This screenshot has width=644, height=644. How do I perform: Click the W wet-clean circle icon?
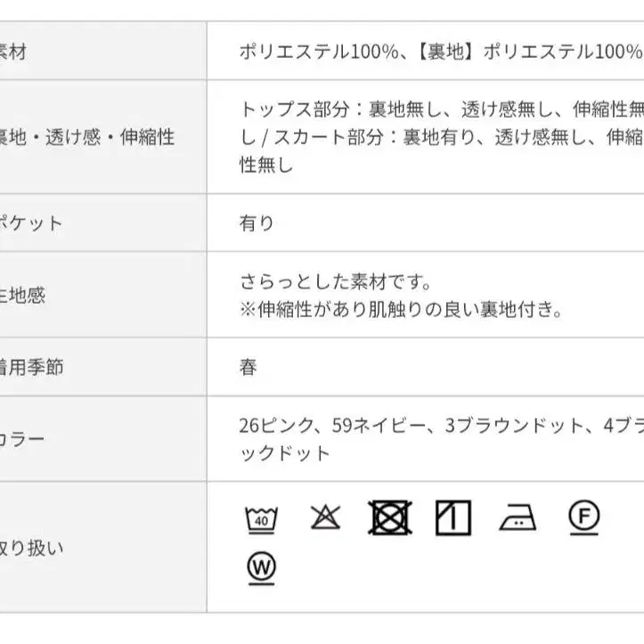click(261, 568)
